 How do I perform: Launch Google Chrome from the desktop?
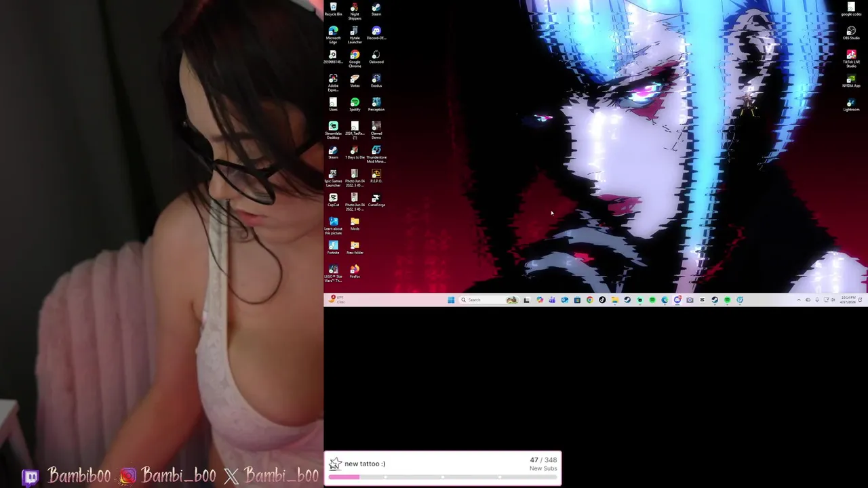(x=355, y=58)
